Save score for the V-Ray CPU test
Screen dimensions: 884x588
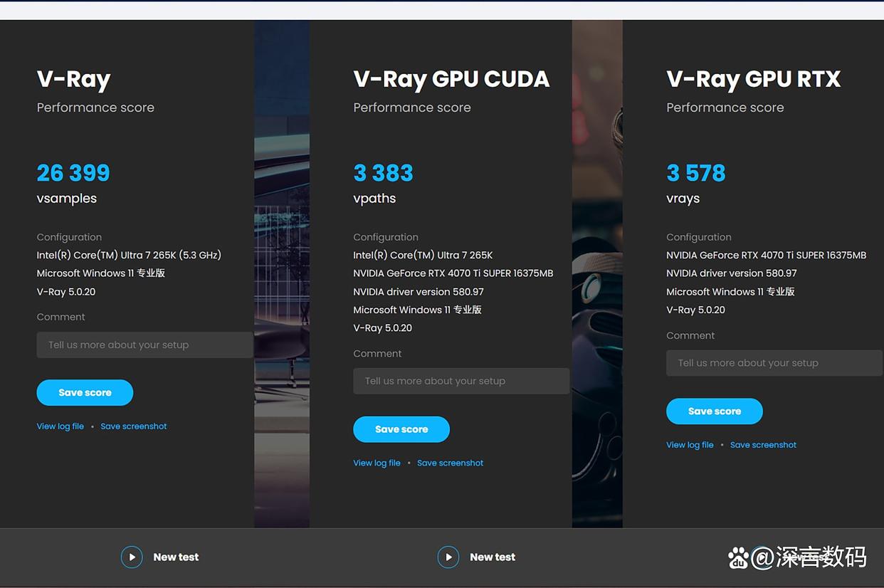pos(85,392)
